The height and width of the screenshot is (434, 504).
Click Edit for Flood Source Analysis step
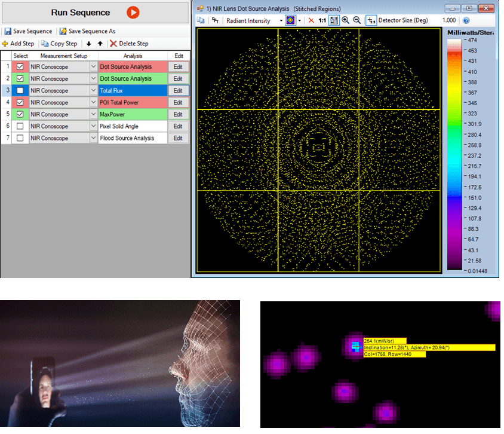[x=178, y=138]
